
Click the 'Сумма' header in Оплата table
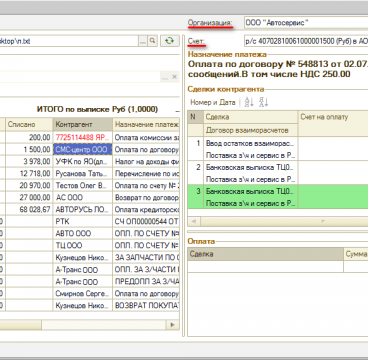coord(356,254)
